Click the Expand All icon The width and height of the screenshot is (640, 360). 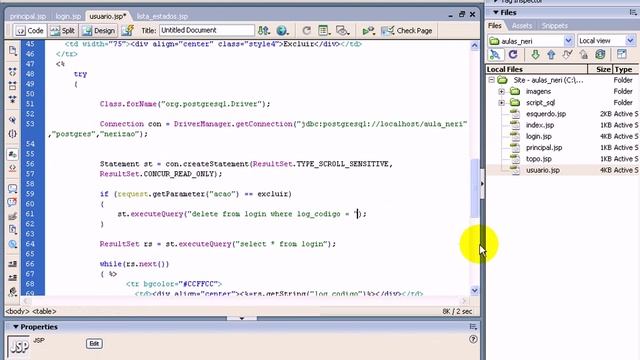[13, 99]
